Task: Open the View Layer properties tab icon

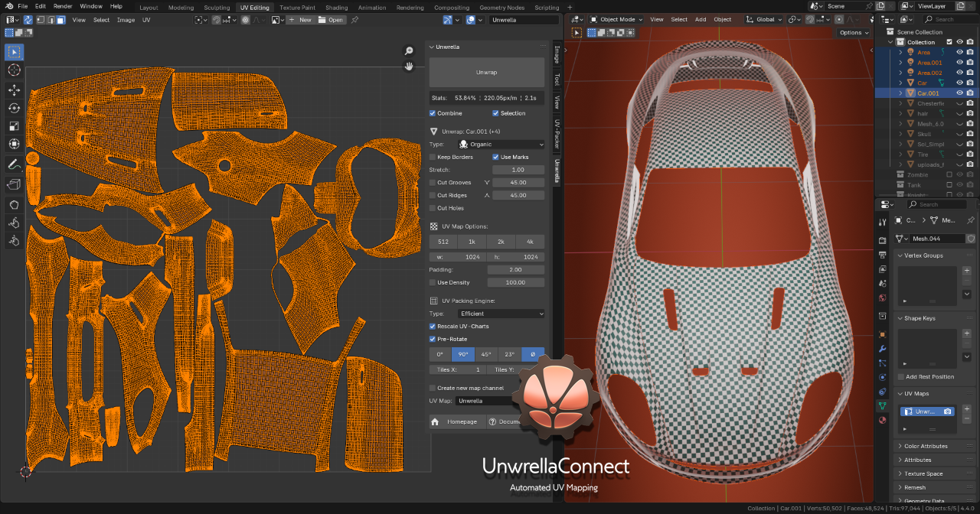Action: 883,269
